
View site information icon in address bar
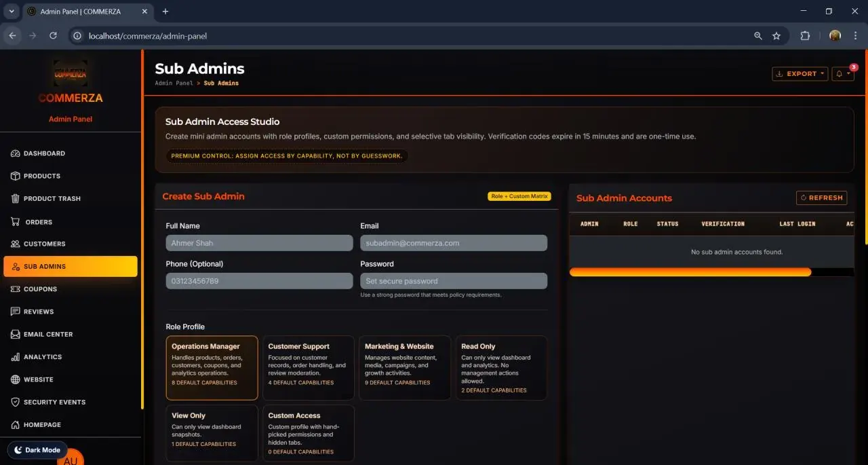(x=77, y=36)
